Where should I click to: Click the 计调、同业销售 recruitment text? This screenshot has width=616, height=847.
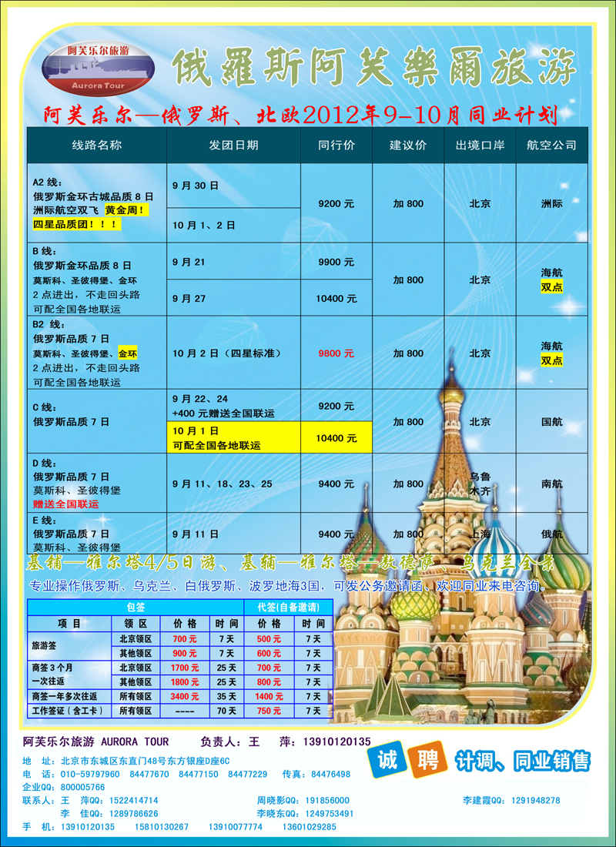point(522,761)
